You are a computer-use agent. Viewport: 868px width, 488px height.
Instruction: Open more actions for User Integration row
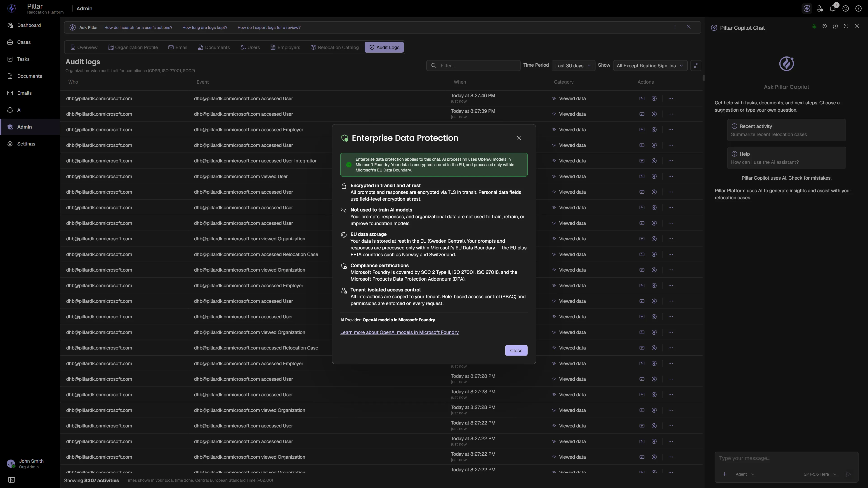click(670, 161)
